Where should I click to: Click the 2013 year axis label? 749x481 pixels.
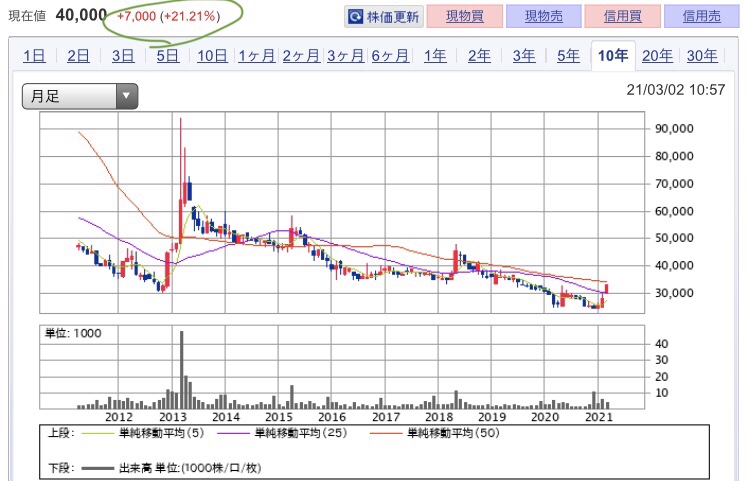click(x=172, y=417)
